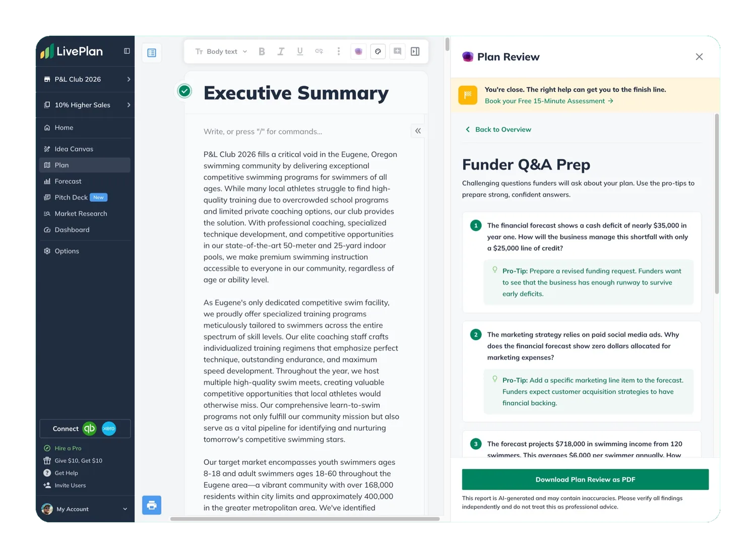
Task: Open the chapter outline list icon
Action: click(152, 53)
